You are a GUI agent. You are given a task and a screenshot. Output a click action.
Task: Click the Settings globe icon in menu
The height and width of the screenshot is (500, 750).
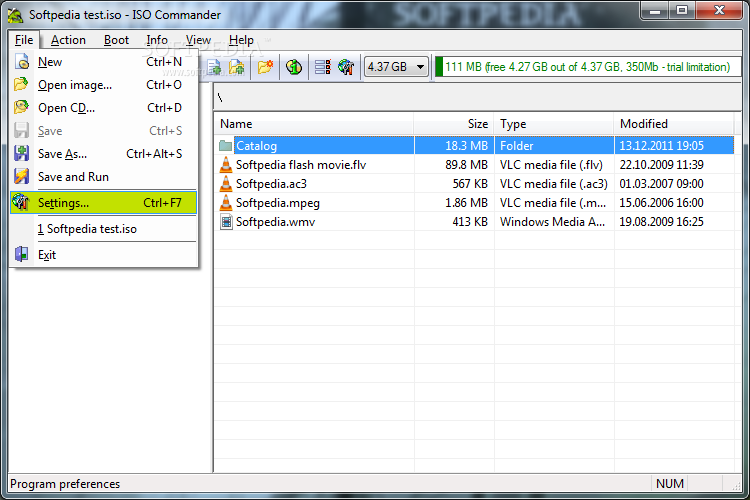click(x=22, y=202)
